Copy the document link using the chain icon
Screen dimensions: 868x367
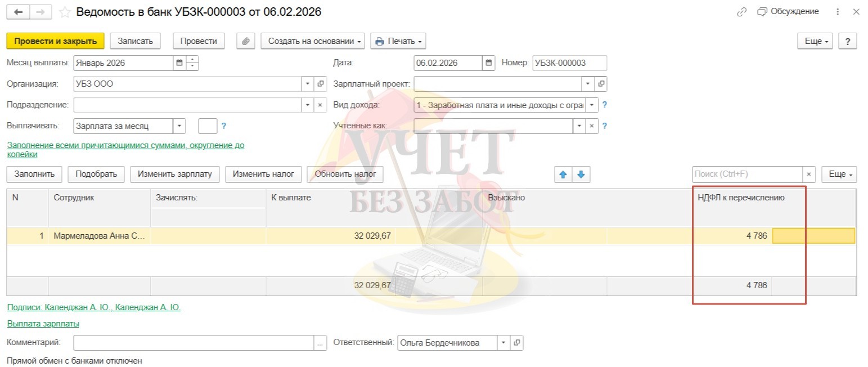pos(742,12)
